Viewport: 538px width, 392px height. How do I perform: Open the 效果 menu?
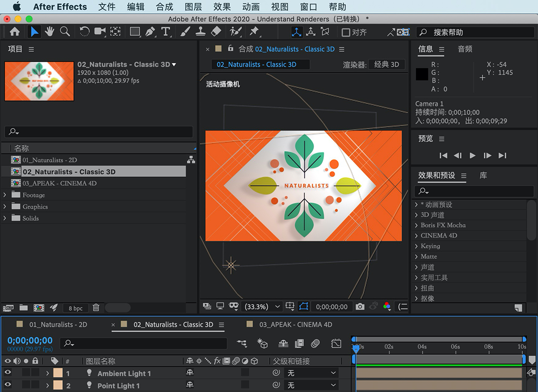pyautogui.click(x=222, y=7)
